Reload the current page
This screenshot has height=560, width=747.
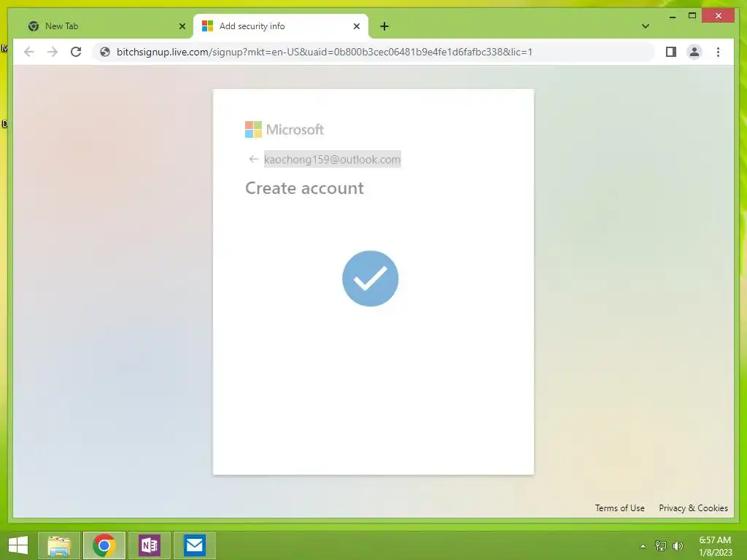[x=76, y=52]
